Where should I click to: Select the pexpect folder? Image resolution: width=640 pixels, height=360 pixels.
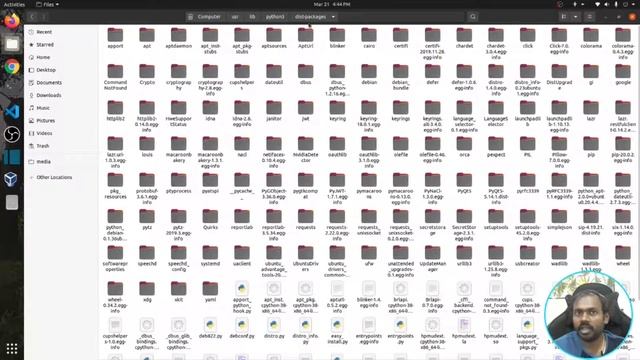[496, 147]
